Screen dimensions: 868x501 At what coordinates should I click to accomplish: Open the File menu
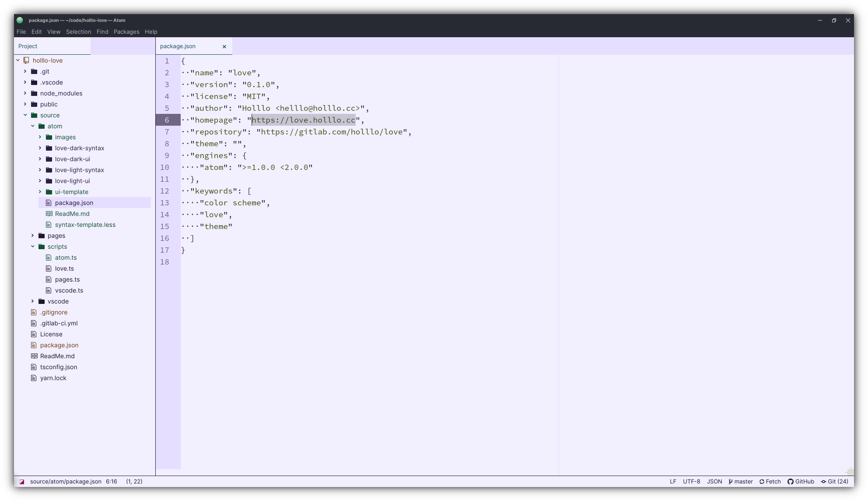21,32
